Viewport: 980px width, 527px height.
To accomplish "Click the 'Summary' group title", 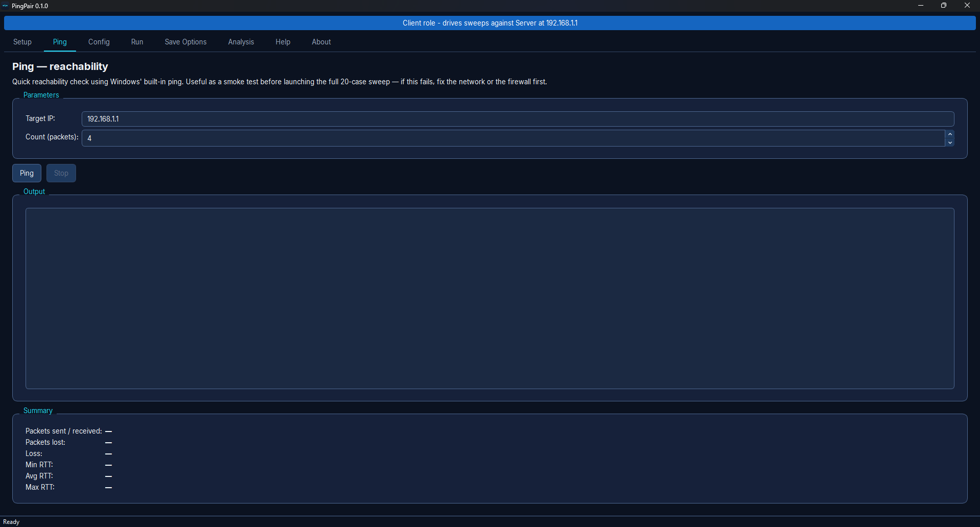I will 38,411.
